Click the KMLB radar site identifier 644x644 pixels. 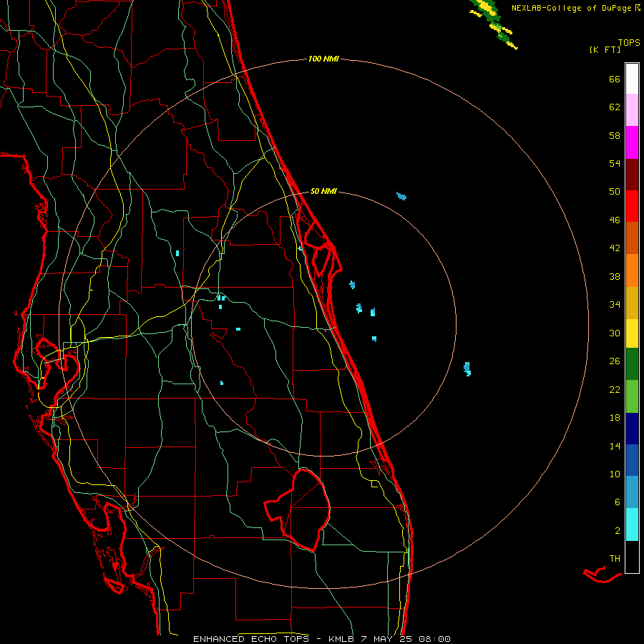341,639
